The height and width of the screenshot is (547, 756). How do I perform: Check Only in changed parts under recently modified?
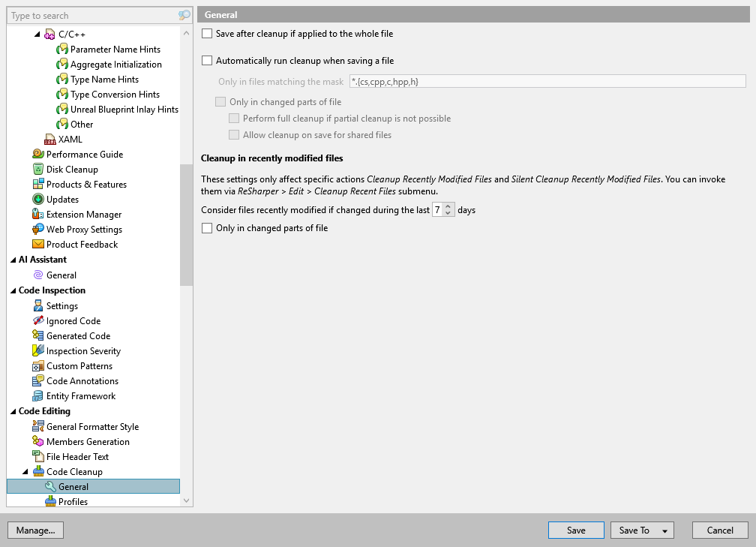tap(207, 228)
